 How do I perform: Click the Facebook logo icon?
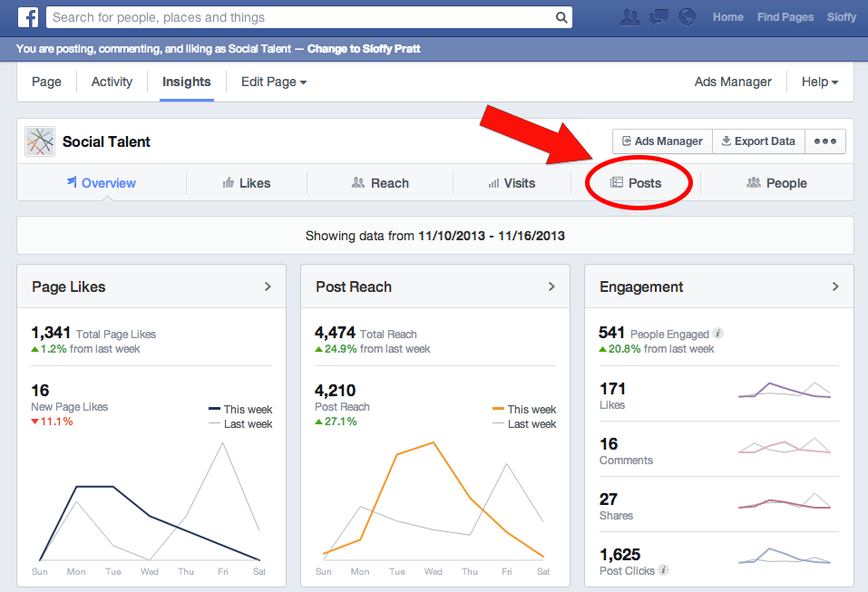[x=28, y=17]
